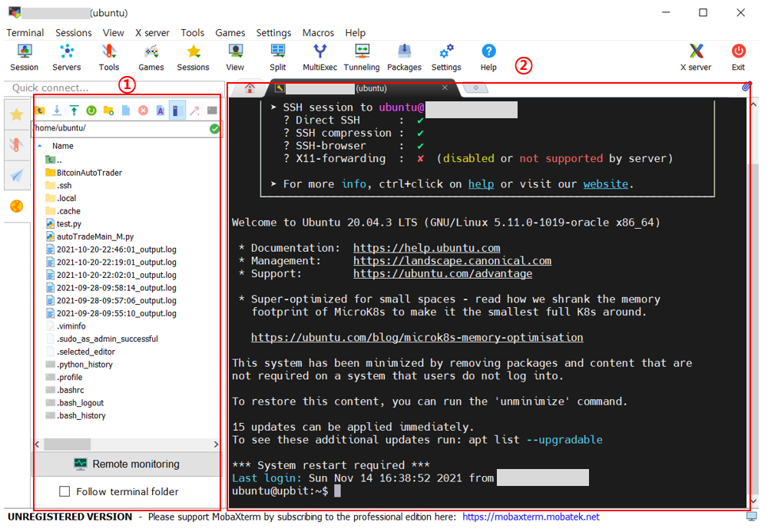The width and height of the screenshot is (771, 532).
Task: Click the help link in SSH banner
Action: point(481,184)
